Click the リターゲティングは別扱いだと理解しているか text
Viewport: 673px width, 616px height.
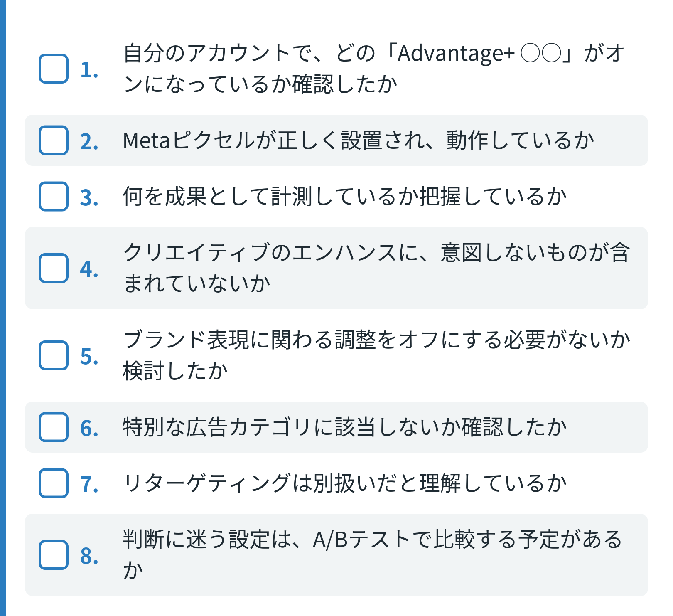345,483
